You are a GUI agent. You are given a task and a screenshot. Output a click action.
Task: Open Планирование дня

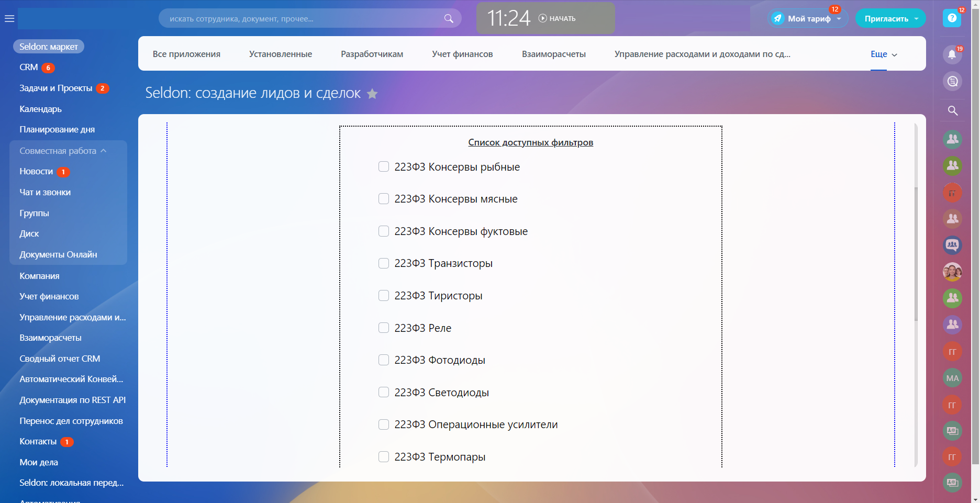point(57,129)
